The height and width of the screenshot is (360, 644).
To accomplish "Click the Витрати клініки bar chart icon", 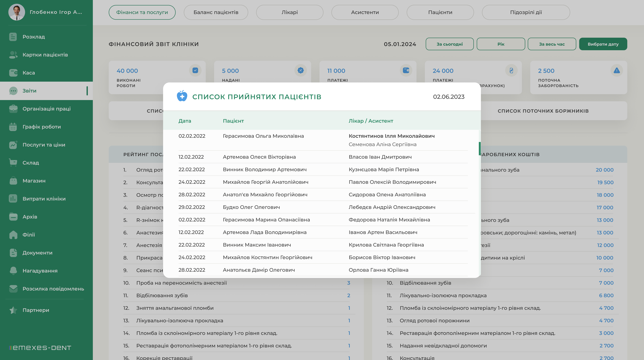I will (x=13, y=199).
